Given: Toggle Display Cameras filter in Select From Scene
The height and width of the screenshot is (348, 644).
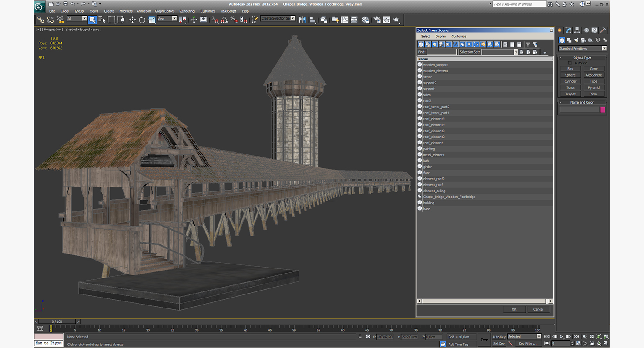Looking at the screenshot, I should [x=442, y=44].
